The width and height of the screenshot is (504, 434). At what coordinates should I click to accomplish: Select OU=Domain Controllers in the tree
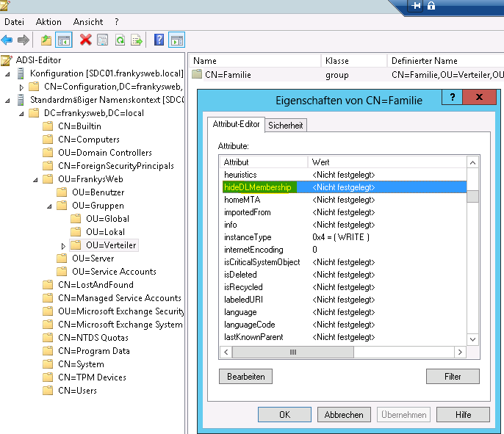104,153
